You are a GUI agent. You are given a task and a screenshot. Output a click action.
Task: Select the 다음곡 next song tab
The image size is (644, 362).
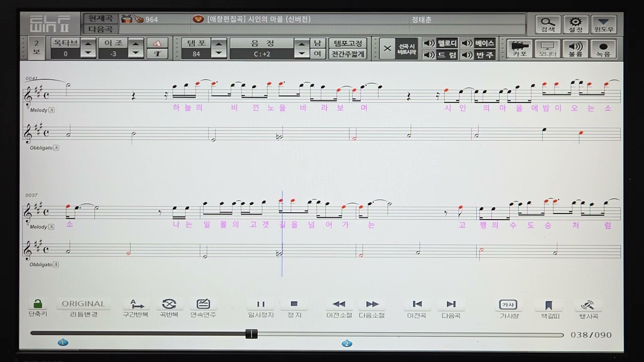pyautogui.click(x=101, y=29)
